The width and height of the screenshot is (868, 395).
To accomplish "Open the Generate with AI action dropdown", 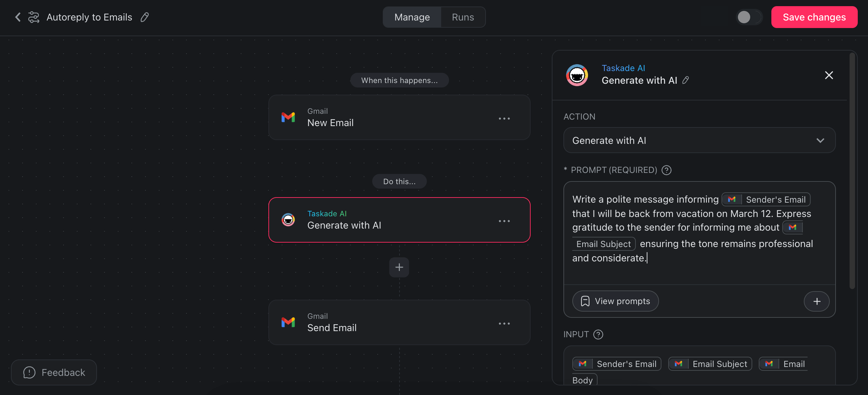I will (x=699, y=140).
